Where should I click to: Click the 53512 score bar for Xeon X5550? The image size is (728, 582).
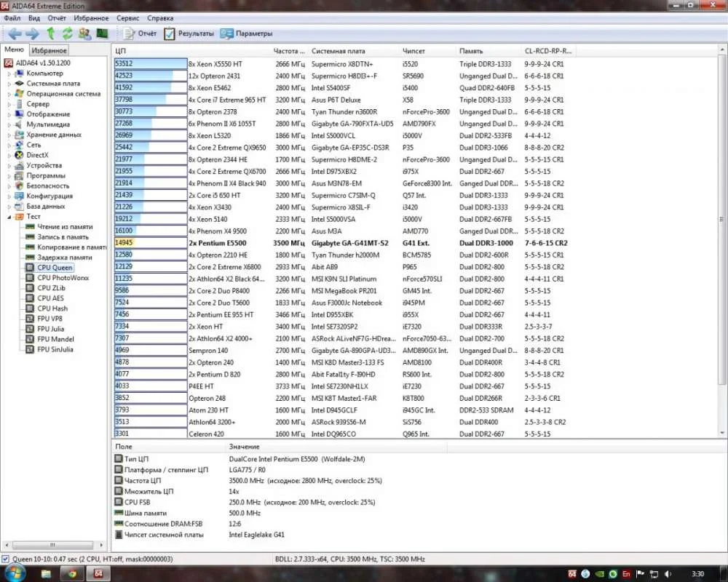pos(150,64)
